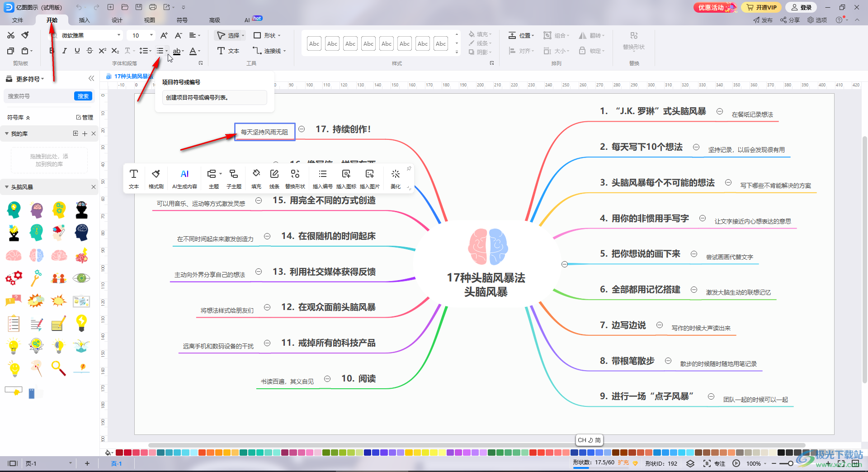Click the 发布 publish button
868x472 pixels.
pos(763,20)
